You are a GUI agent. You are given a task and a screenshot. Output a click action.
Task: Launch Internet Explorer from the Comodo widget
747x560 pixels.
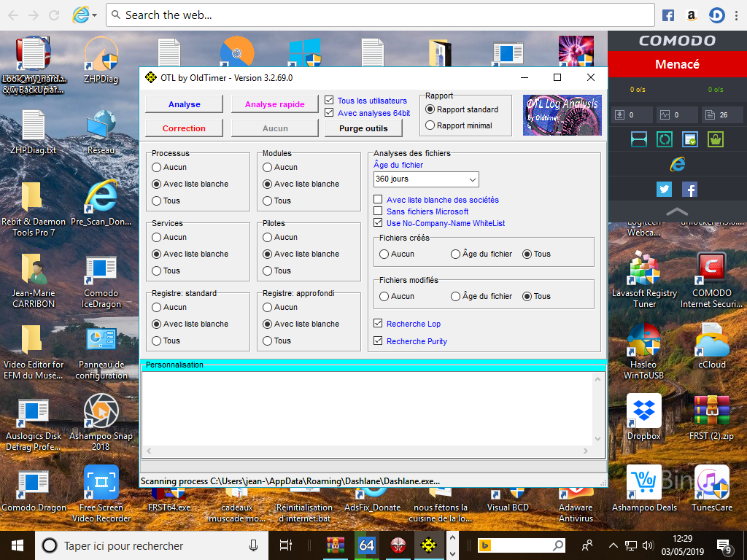677,164
